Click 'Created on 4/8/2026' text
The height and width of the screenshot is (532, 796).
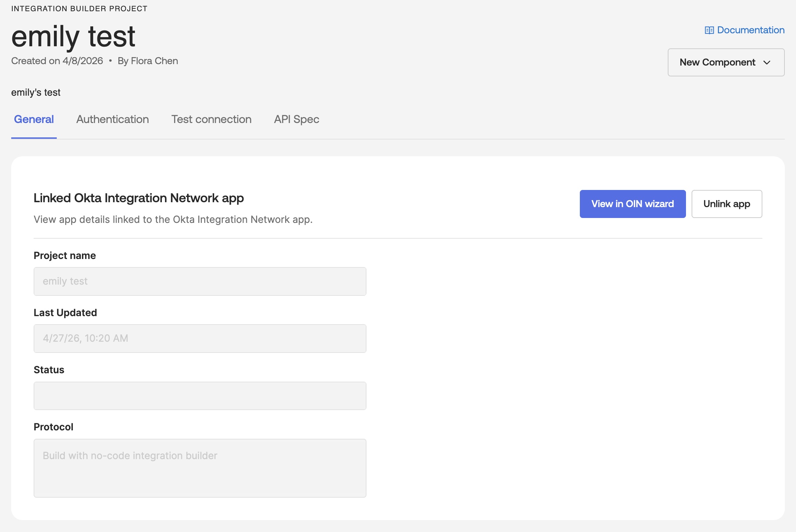point(57,61)
